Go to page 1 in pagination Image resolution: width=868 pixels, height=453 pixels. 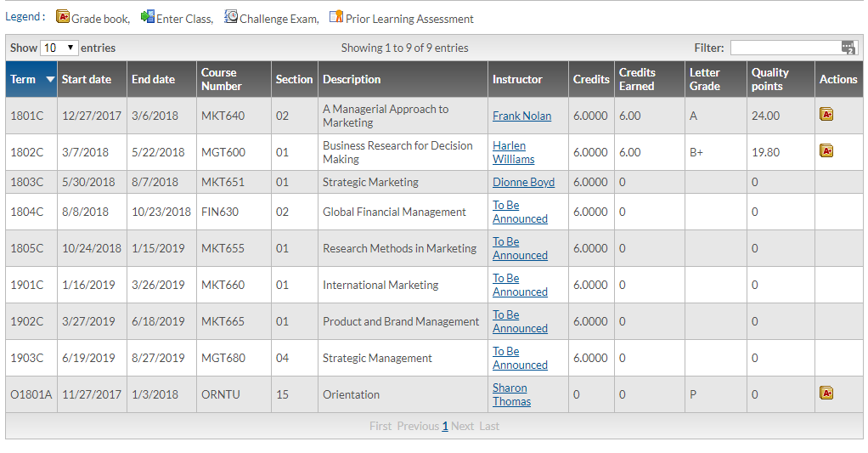tap(445, 426)
